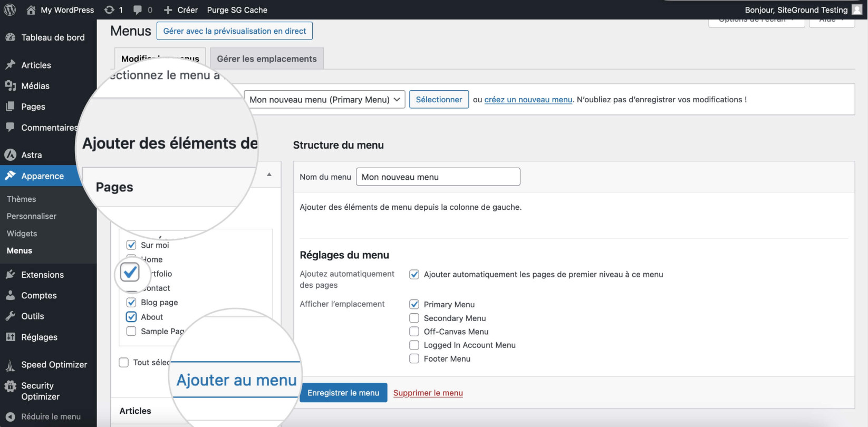Check the Sample Page checkbox
Screen dimensions: 868x427
(x=131, y=331)
